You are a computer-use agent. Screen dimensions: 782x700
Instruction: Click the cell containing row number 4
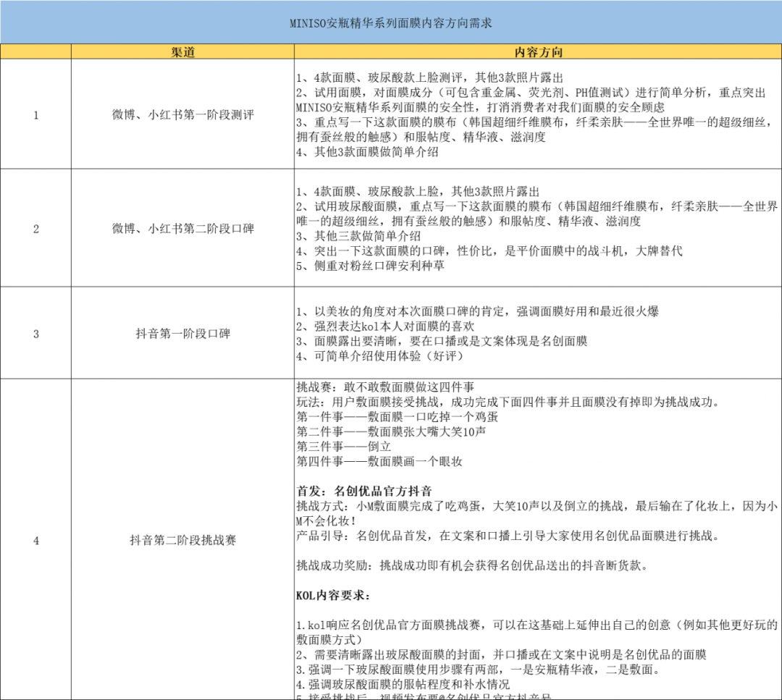coord(35,539)
